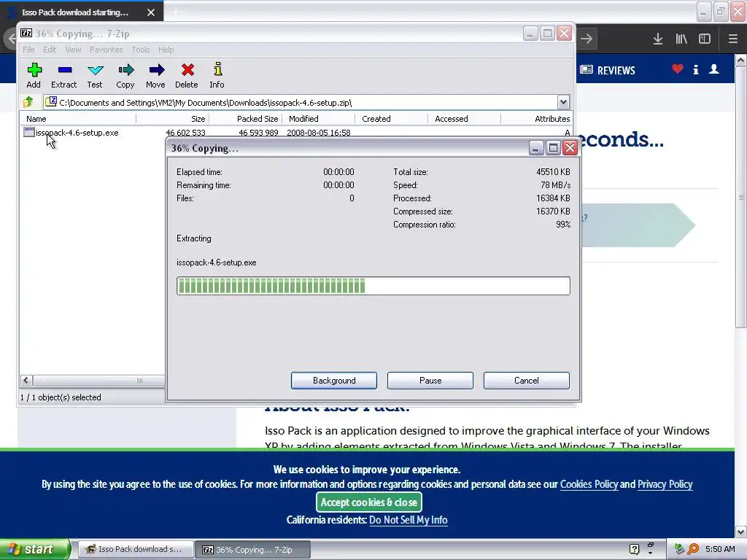Click the website info icon
Screen dimensions: 747x560
(x=695, y=70)
